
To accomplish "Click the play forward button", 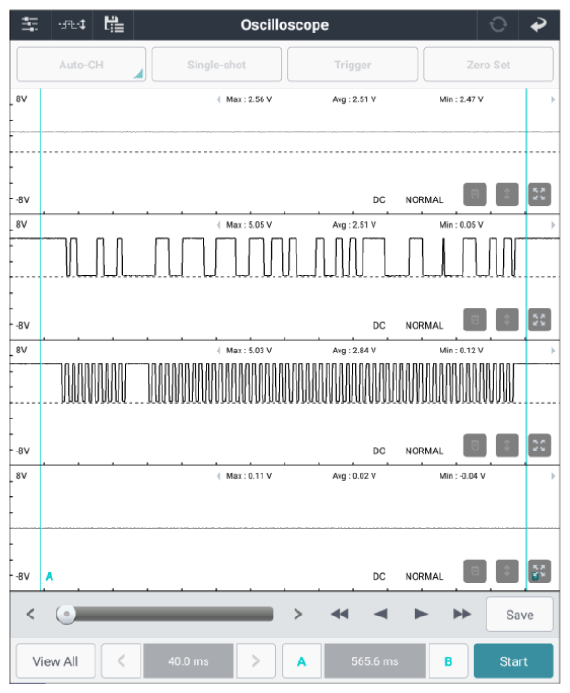I will 421,614.
